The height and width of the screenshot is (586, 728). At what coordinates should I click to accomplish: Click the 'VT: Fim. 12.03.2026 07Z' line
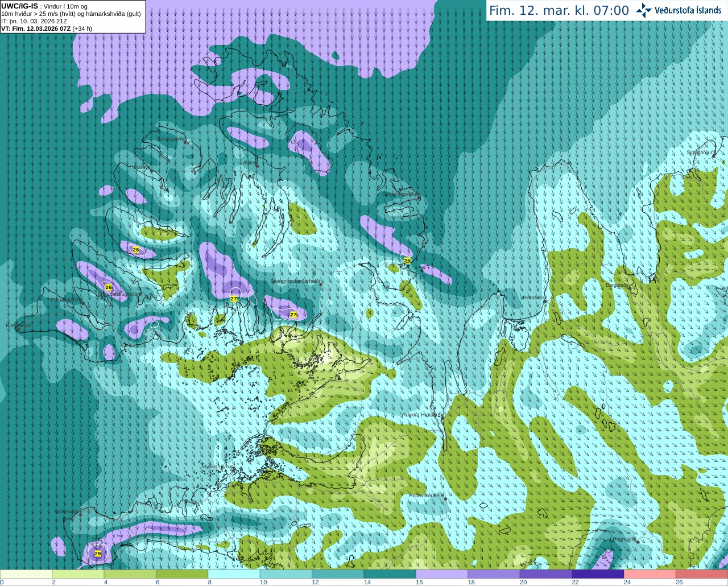pos(47,28)
